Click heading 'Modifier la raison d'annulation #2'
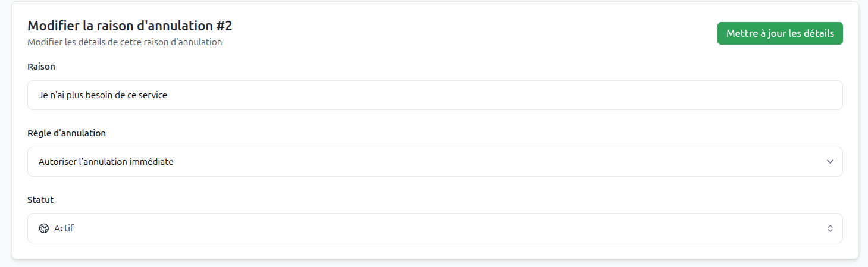This screenshot has height=267, width=868. click(x=130, y=26)
